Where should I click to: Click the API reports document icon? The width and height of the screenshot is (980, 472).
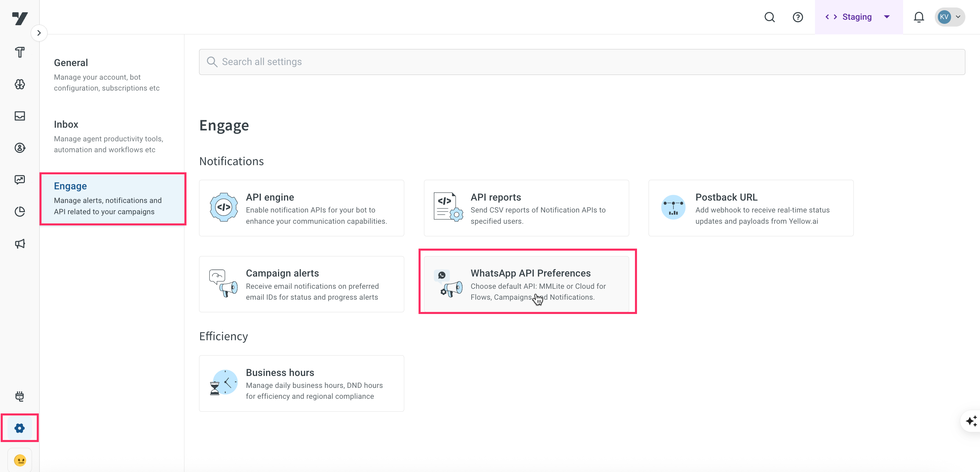448,207
